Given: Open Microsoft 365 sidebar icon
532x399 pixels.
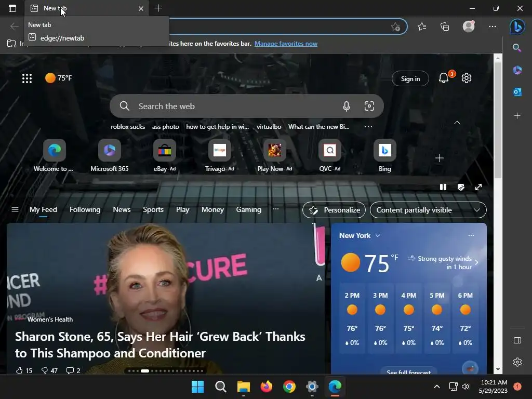Looking at the screenshot, I should pyautogui.click(x=517, y=70).
